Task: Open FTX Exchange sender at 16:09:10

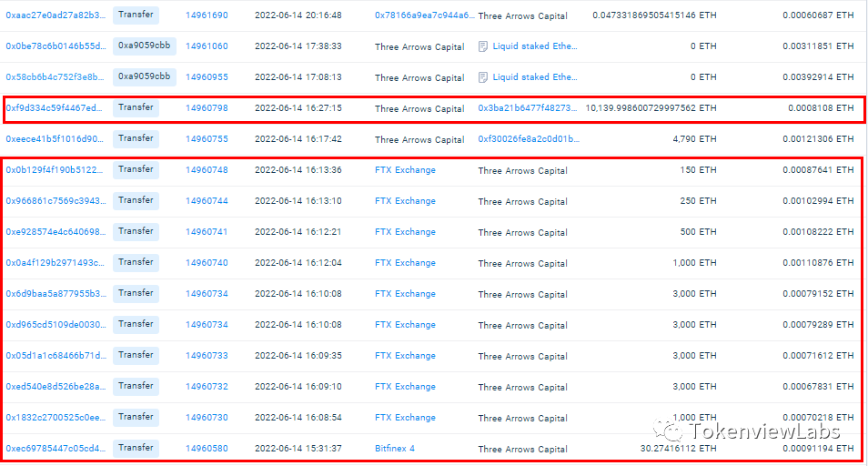Action: (405, 388)
